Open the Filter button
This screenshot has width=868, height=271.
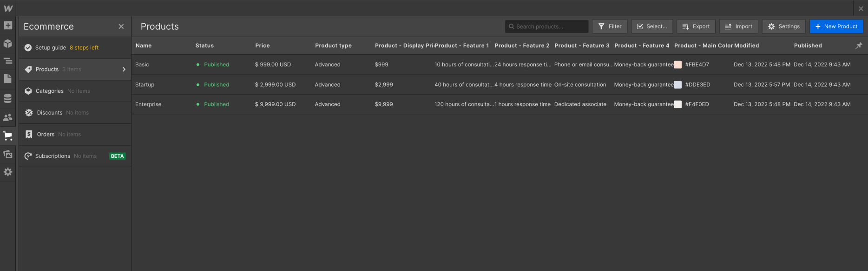610,26
